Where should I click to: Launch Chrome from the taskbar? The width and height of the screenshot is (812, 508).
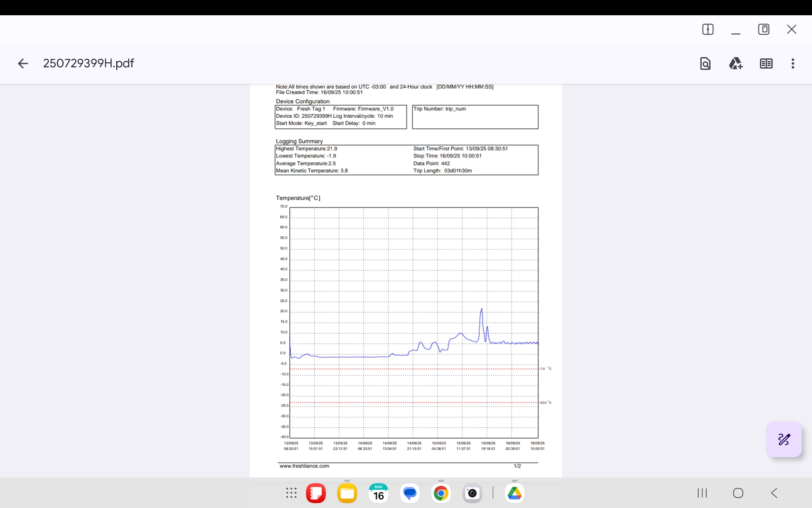point(441,493)
